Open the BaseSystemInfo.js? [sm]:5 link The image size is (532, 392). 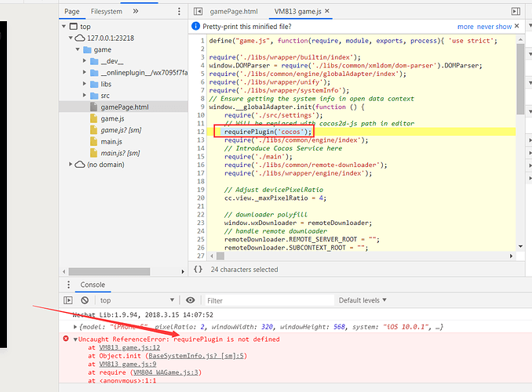[196, 356]
